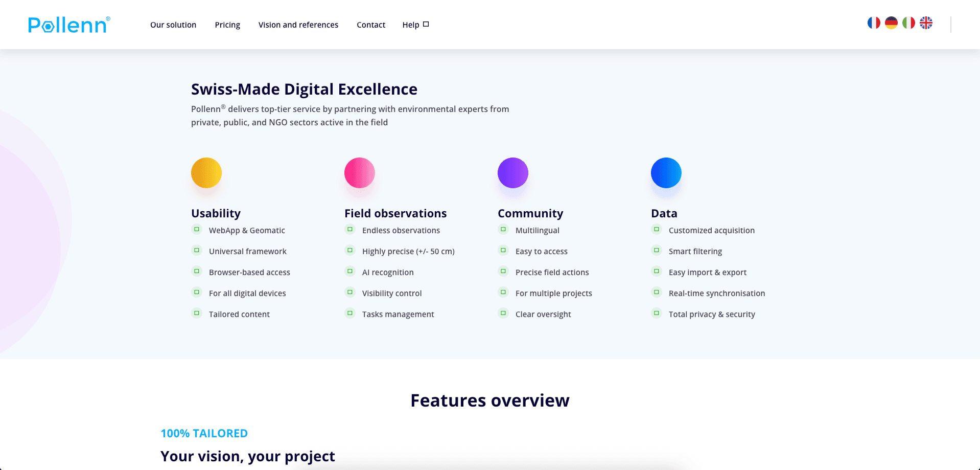This screenshot has width=980, height=470.
Task: Click the Pollenn logo
Action: tap(68, 25)
